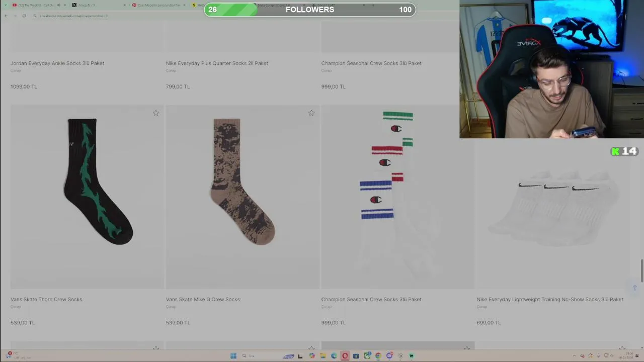The image size is (644, 362).
Task: Show hidden system tray icons chevron
Action: tap(575, 356)
